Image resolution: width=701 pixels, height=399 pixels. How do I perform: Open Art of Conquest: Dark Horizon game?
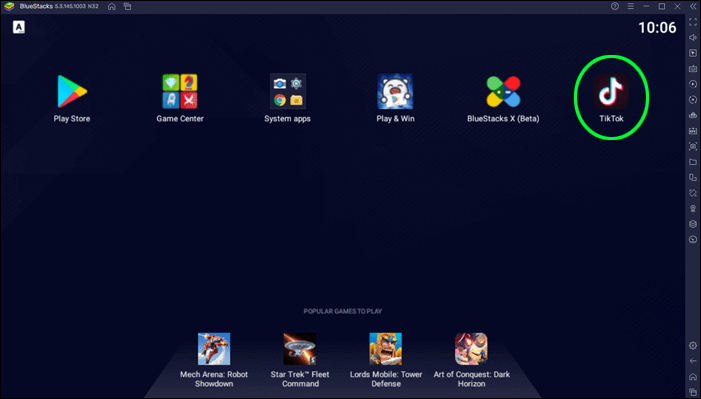[x=471, y=349]
